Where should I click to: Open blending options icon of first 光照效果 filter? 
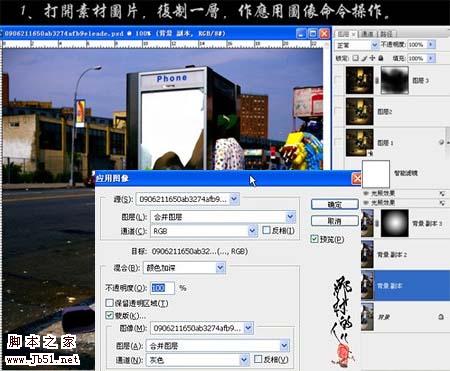pyautogui.click(x=442, y=193)
